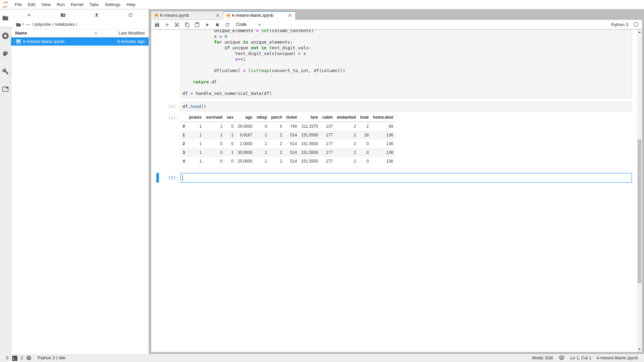The height and width of the screenshot is (362, 644).
Task: Paste a cell using the clipboard icon
Action: [x=197, y=25]
